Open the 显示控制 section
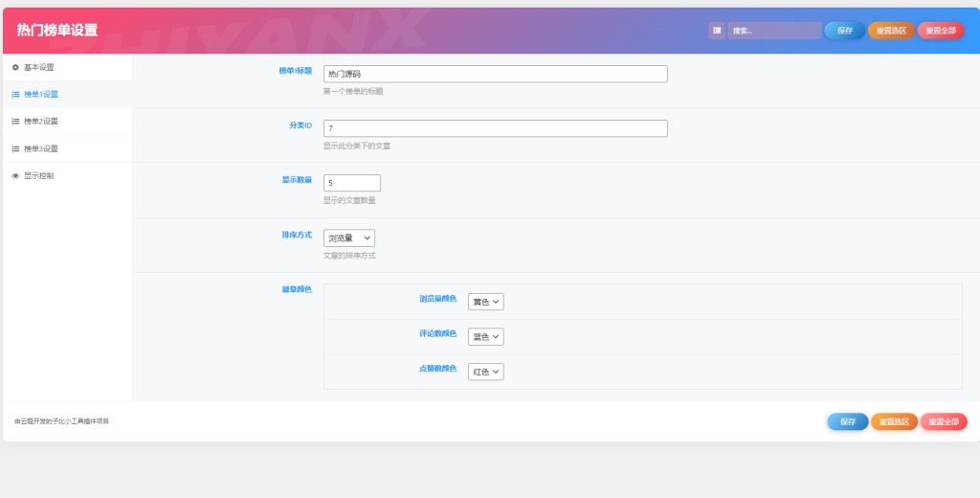The image size is (980, 498). (x=39, y=176)
